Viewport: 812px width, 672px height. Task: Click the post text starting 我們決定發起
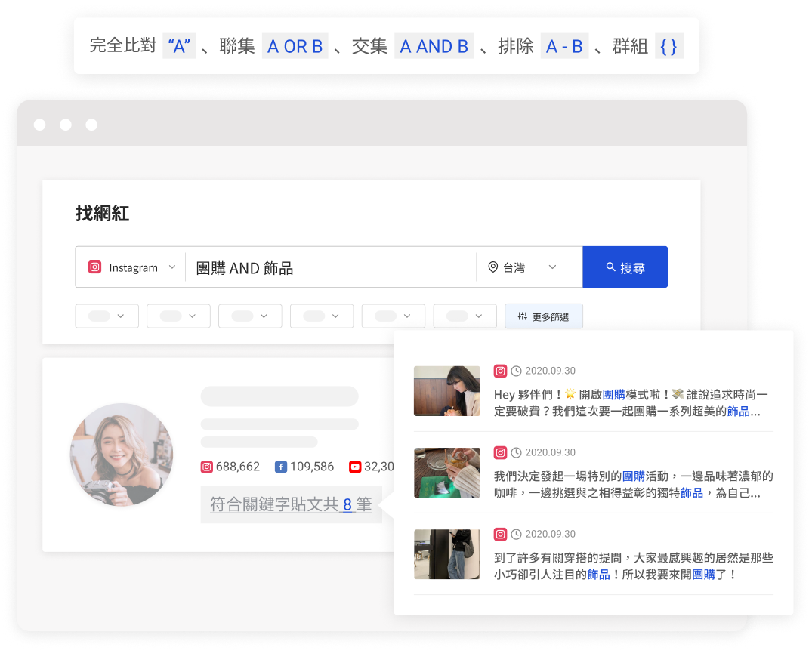pos(633,485)
